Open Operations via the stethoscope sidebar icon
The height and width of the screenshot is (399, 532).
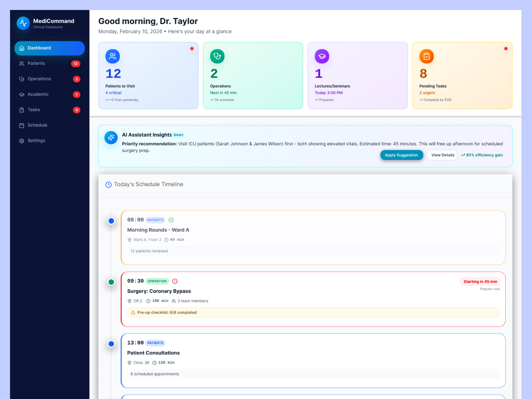22,79
